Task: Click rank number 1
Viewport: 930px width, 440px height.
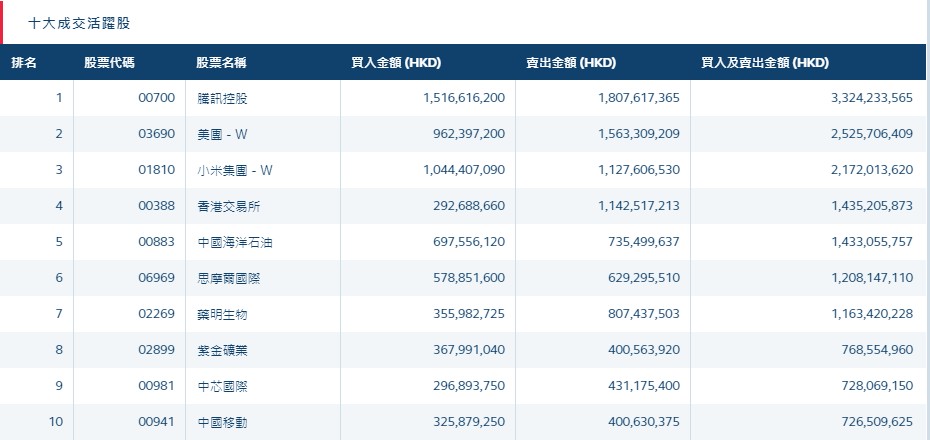Action: [59, 98]
